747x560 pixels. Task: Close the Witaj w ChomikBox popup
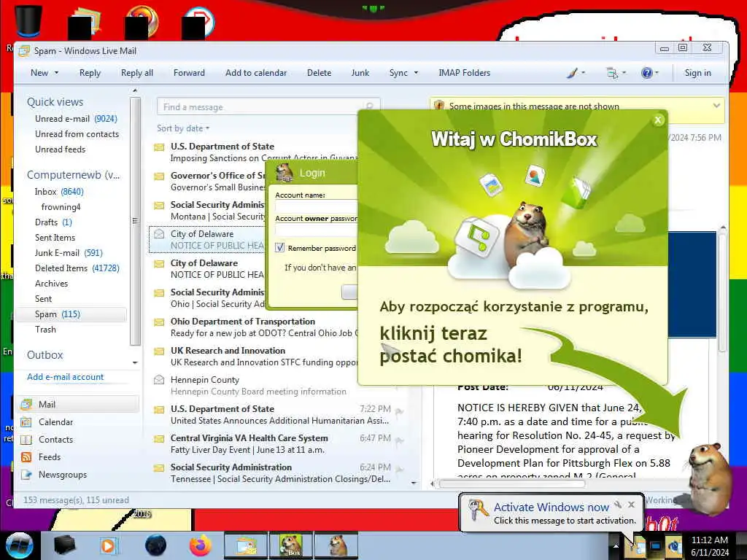pos(658,120)
